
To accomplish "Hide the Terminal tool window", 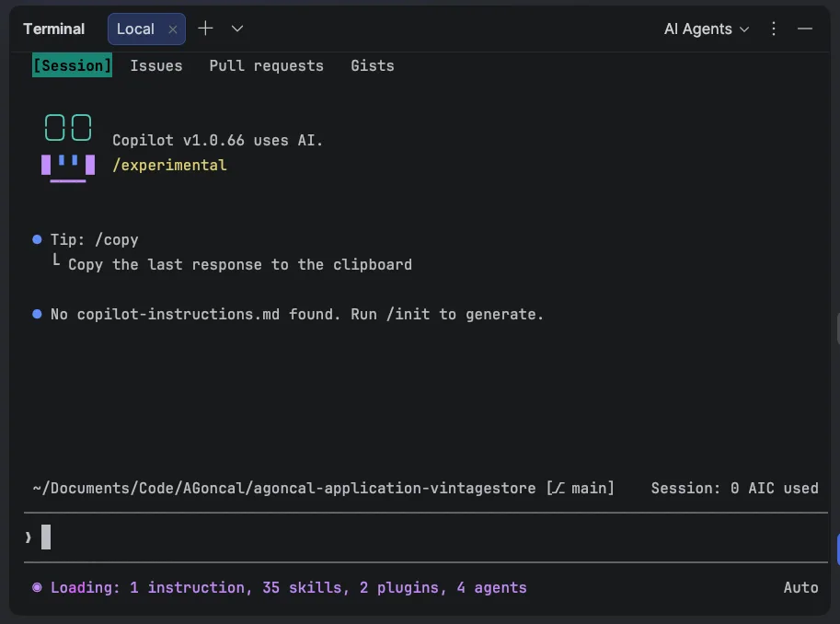I will 805,29.
